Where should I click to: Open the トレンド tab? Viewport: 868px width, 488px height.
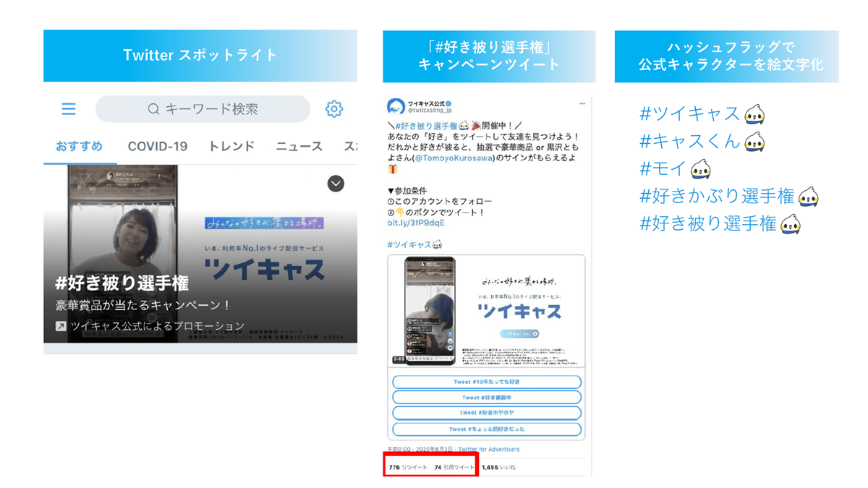[x=231, y=146]
